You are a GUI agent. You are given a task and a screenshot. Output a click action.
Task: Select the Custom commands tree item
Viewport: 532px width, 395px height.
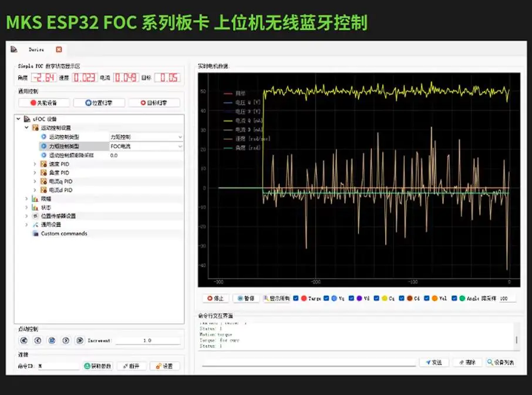(x=64, y=233)
